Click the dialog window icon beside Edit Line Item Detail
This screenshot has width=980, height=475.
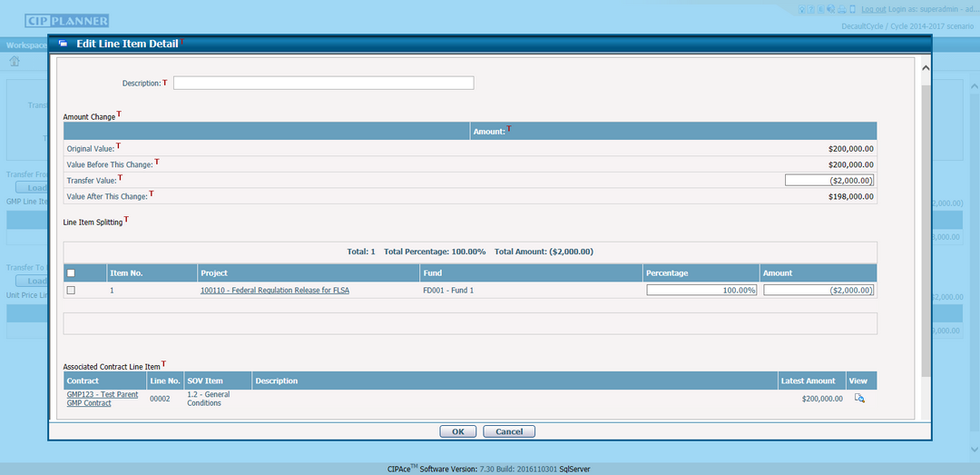63,44
